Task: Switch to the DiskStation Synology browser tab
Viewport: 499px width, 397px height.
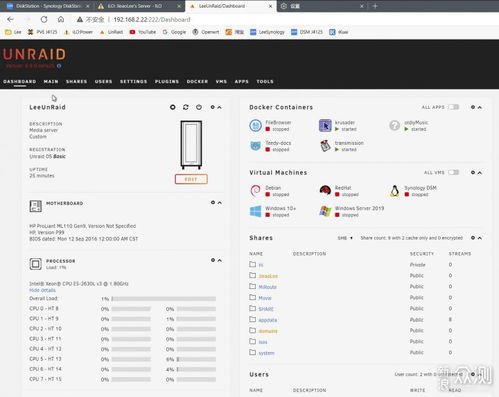Action: [x=47, y=6]
